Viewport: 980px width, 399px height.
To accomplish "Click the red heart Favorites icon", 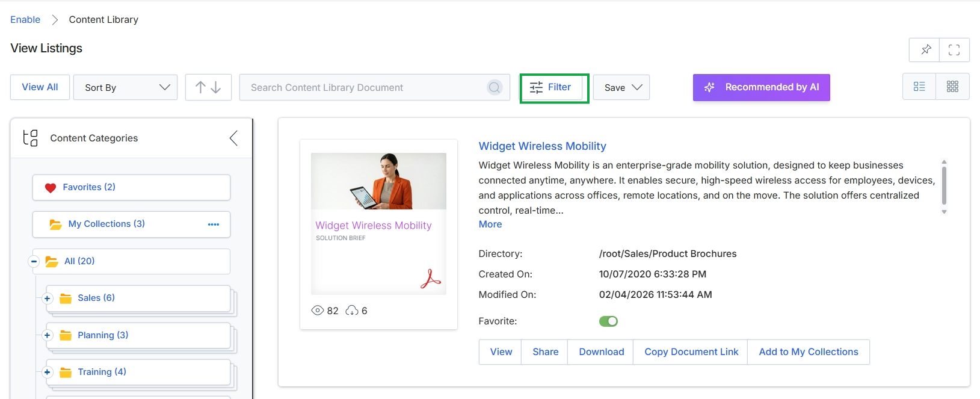I will 51,188.
